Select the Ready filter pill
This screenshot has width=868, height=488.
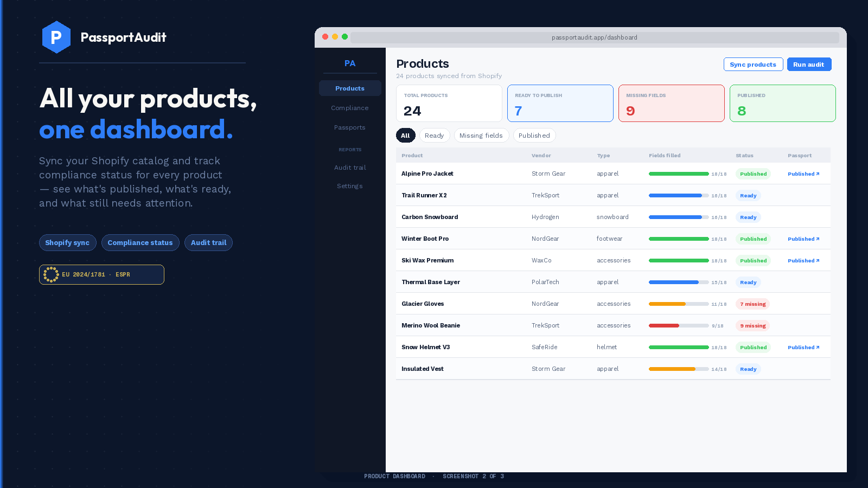pos(435,136)
